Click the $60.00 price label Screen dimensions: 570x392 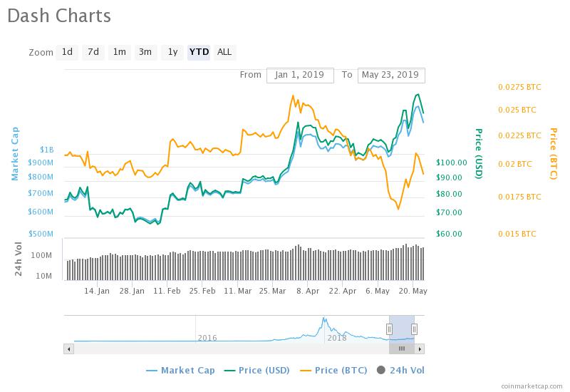click(450, 234)
